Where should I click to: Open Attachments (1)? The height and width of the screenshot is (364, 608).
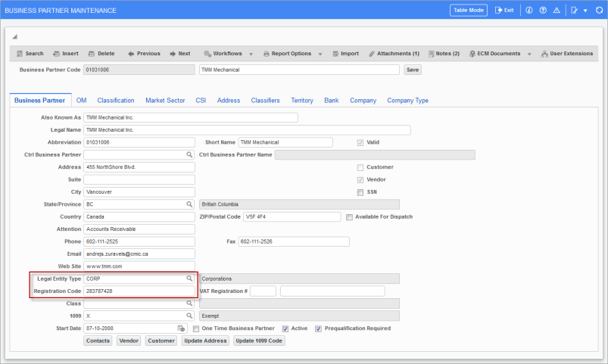394,54
